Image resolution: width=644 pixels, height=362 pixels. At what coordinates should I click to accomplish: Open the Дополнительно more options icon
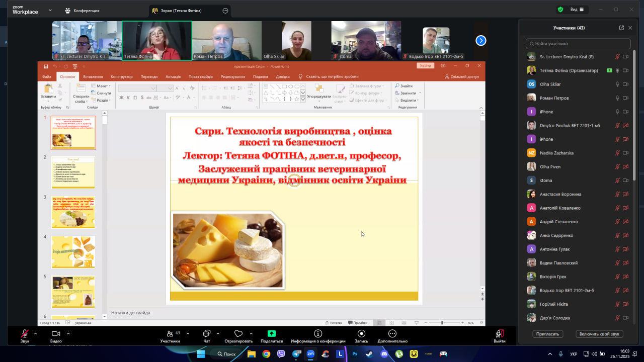[392, 333]
